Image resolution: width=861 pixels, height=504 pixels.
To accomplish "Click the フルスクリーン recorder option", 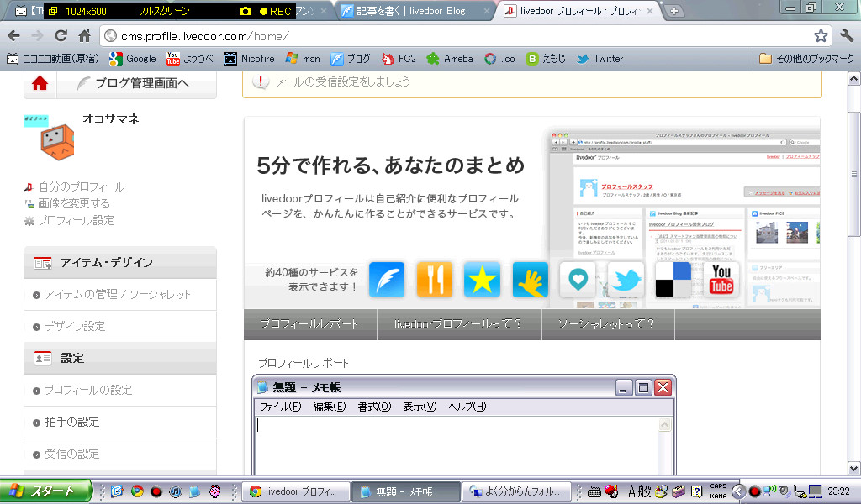I will click(x=164, y=11).
